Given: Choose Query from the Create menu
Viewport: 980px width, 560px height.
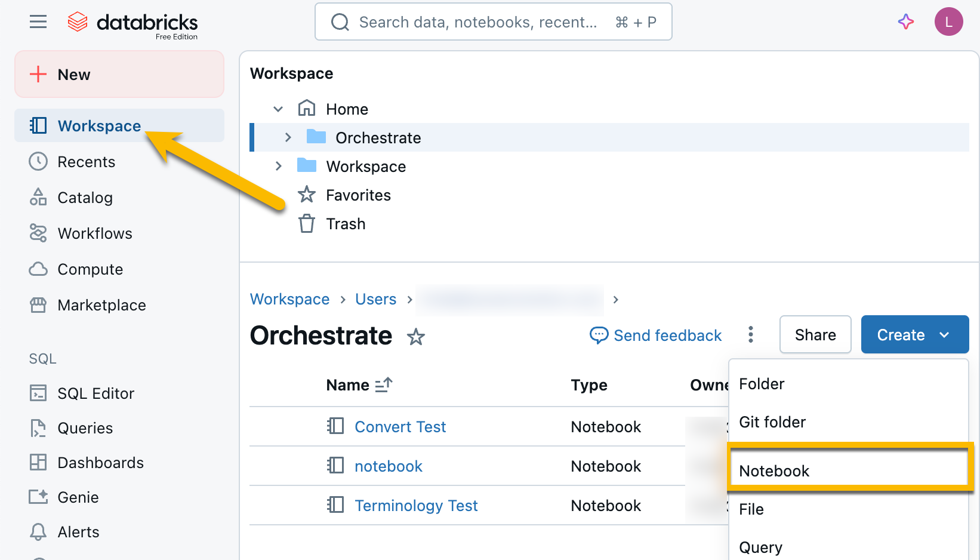Looking at the screenshot, I should pos(848,547).
